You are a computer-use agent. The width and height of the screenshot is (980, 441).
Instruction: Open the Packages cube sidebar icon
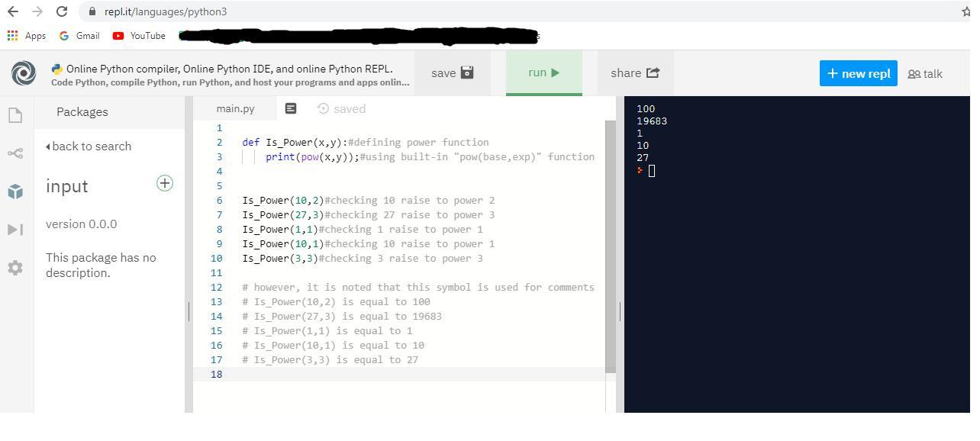point(15,192)
